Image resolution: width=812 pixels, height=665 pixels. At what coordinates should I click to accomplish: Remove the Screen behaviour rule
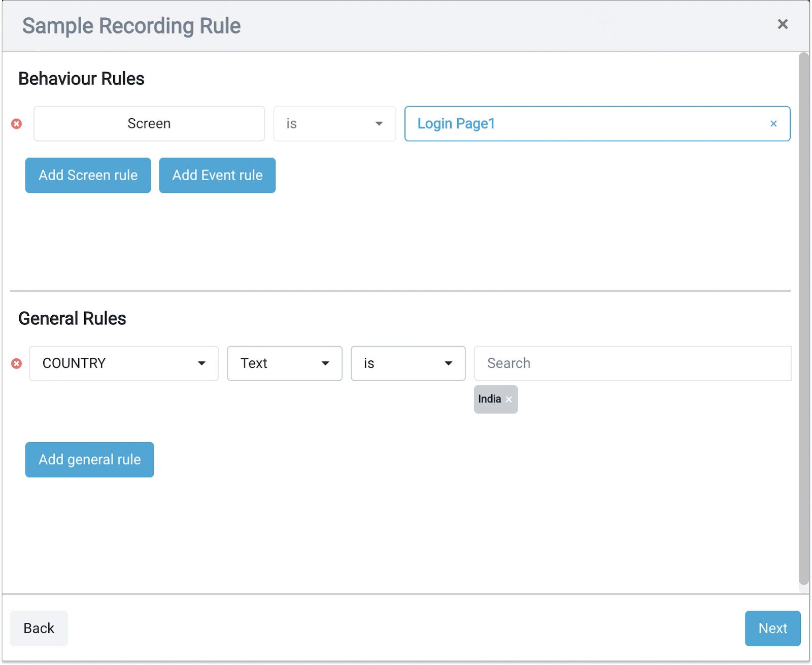(x=17, y=124)
